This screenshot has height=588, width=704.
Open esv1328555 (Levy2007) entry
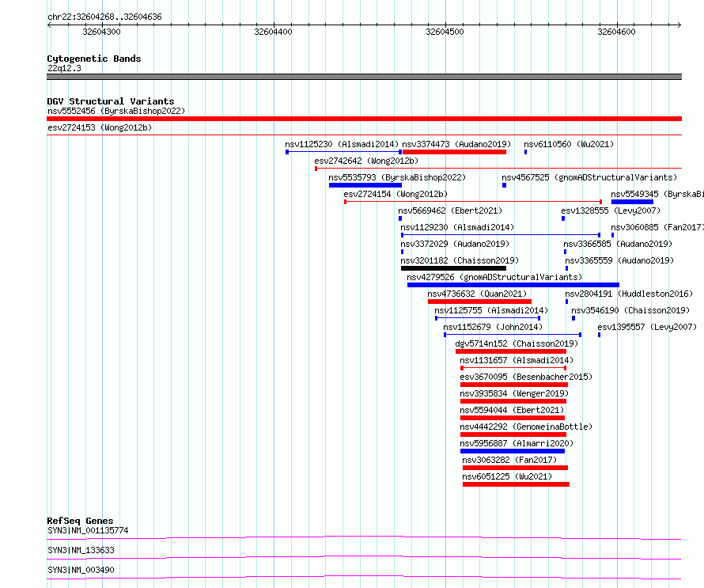(x=611, y=211)
